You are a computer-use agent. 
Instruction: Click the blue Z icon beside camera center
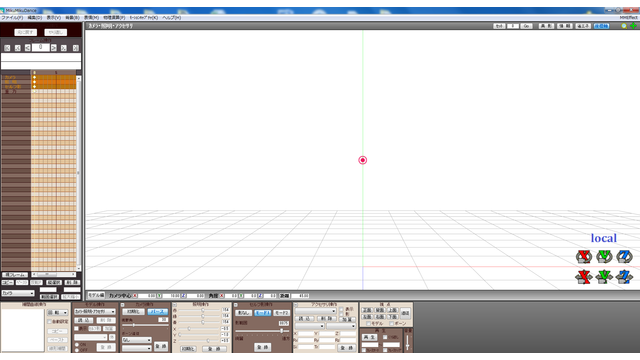click(183, 296)
